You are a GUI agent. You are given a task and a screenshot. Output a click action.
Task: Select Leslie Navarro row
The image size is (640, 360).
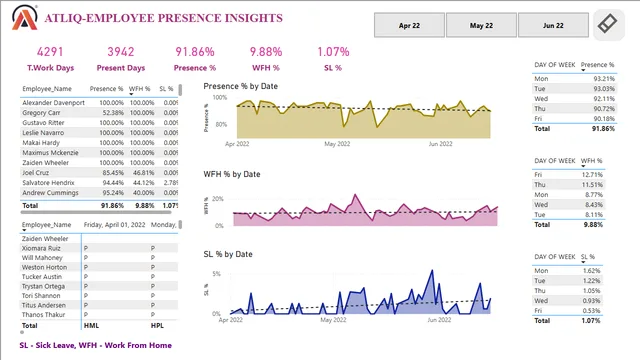coord(99,133)
